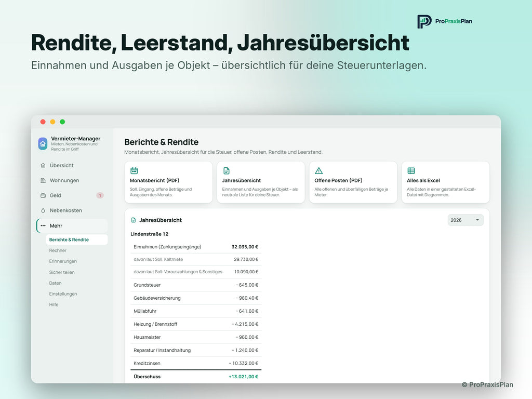Click the Geld wallet icon
The width and height of the screenshot is (532, 399).
(x=43, y=195)
